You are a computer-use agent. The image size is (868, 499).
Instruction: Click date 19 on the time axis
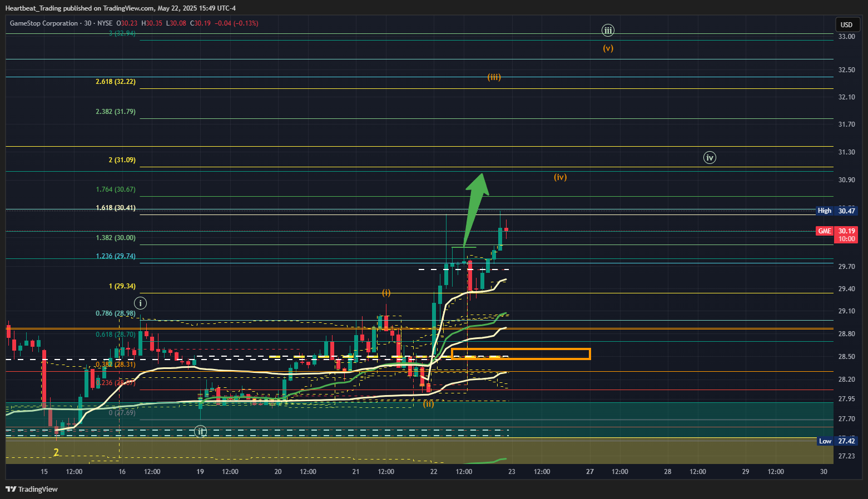(200, 472)
